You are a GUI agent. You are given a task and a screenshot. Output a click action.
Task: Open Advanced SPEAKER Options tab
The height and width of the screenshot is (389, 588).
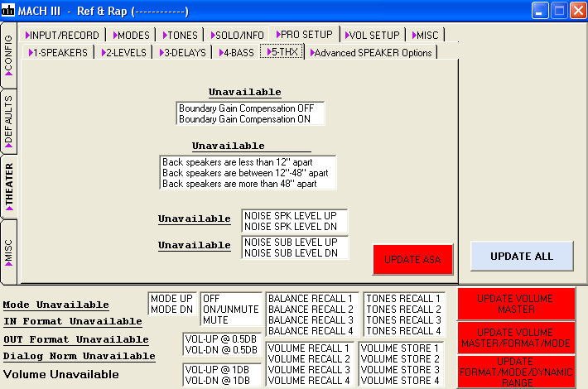click(x=371, y=52)
